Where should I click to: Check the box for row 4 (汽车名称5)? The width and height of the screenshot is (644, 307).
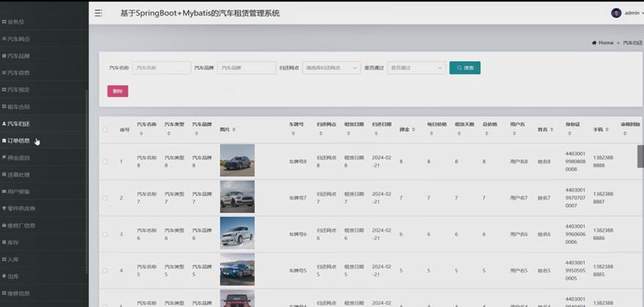click(x=105, y=270)
